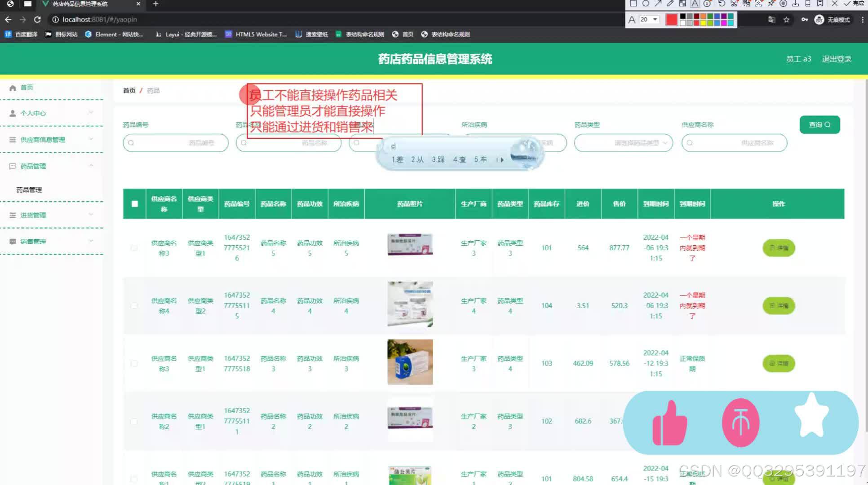Screen dimensions: 868x485
Task: Click the page translate icon in address bar
Action: coord(771,19)
